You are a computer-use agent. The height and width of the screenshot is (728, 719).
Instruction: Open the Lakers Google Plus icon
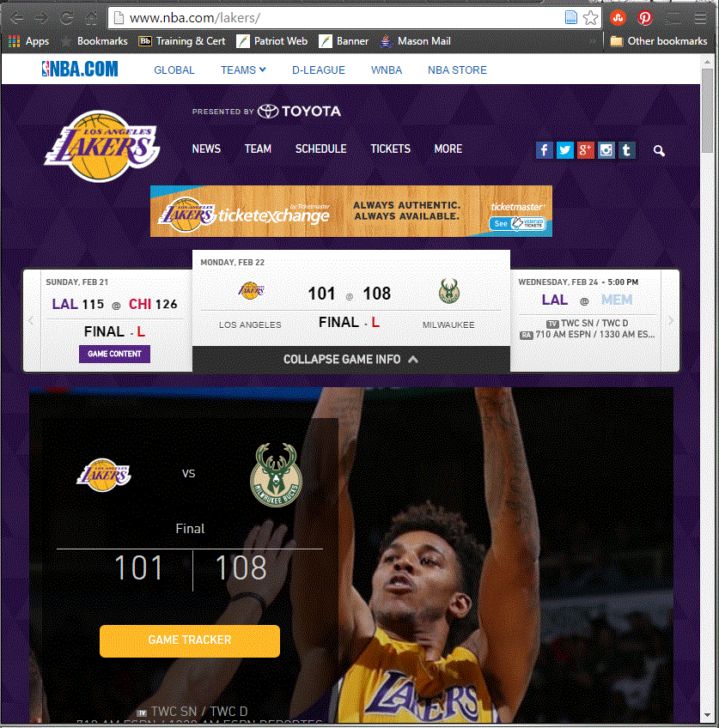[x=585, y=150]
